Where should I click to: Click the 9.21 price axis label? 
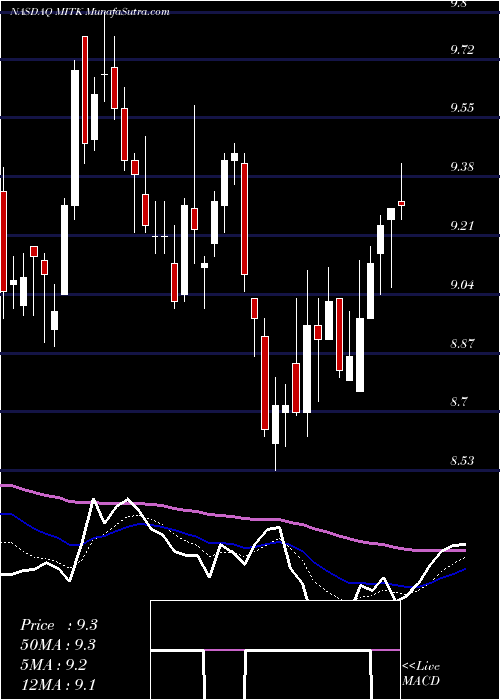click(x=462, y=226)
